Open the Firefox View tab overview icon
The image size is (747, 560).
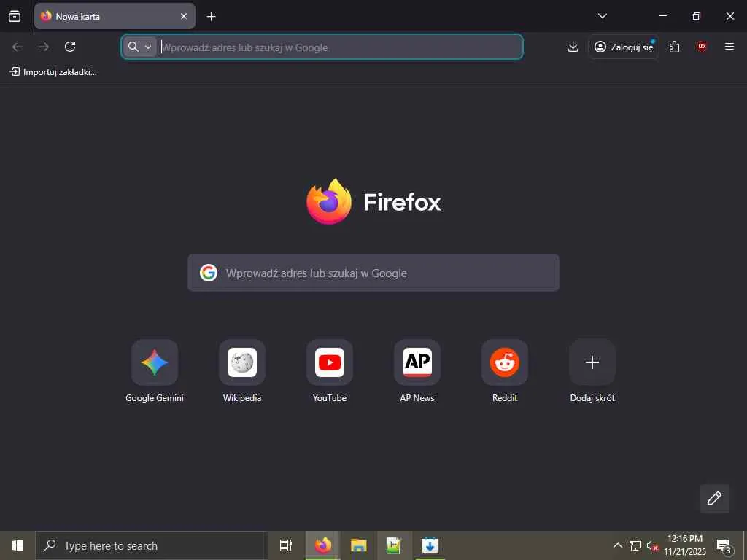click(15, 16)
